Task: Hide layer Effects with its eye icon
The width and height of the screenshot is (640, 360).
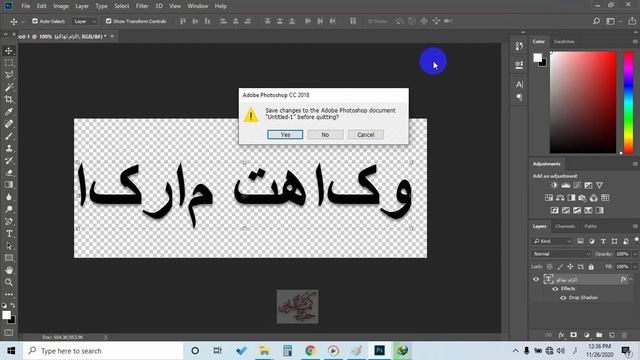Action: (x=555, y=289)
